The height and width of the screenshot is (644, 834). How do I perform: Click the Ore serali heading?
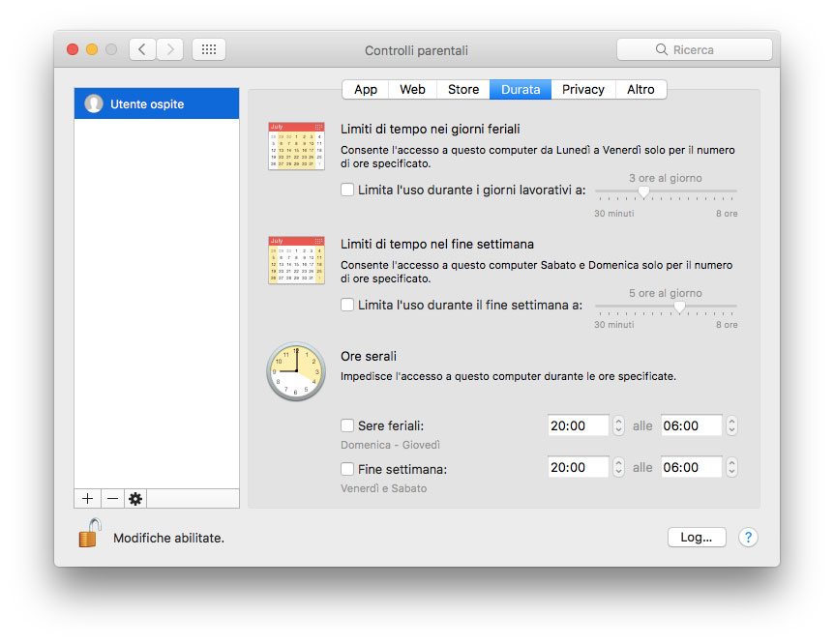pos(368,356)
